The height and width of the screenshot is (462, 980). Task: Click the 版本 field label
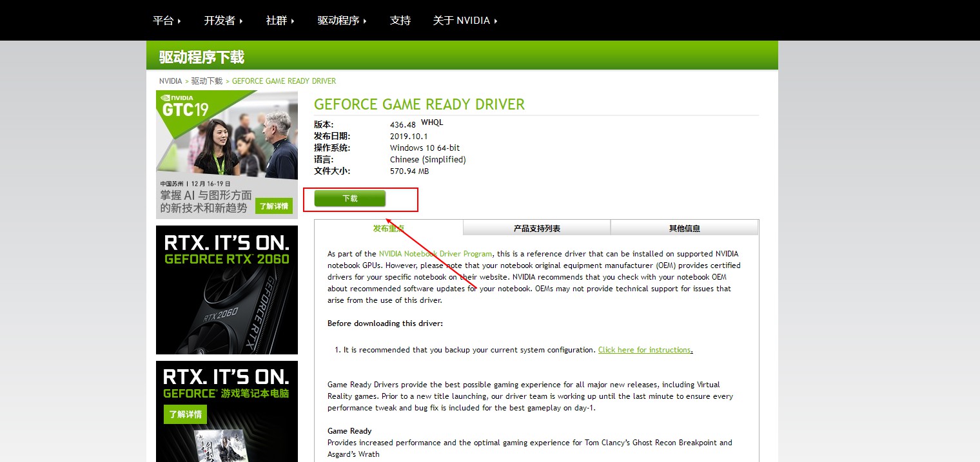point(324,125)
